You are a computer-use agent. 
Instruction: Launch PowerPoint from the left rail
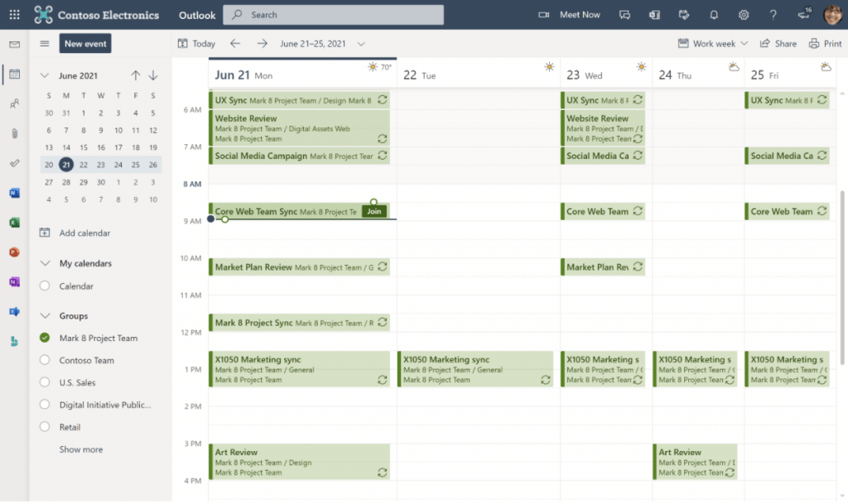tap(15, 252)
